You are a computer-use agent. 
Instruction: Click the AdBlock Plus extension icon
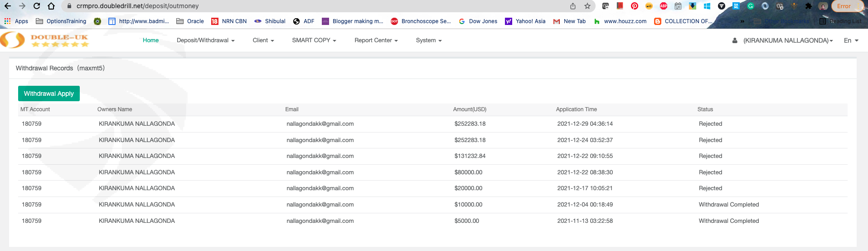664,6
